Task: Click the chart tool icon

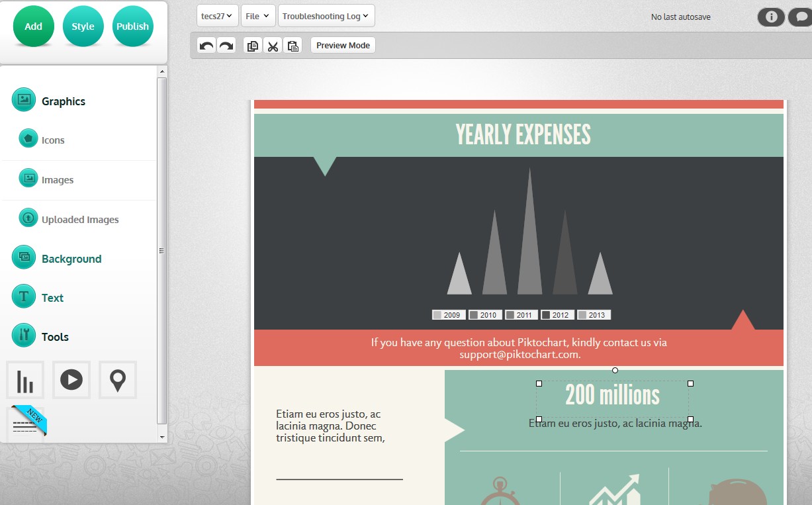Action: click(x=25, y=380)
